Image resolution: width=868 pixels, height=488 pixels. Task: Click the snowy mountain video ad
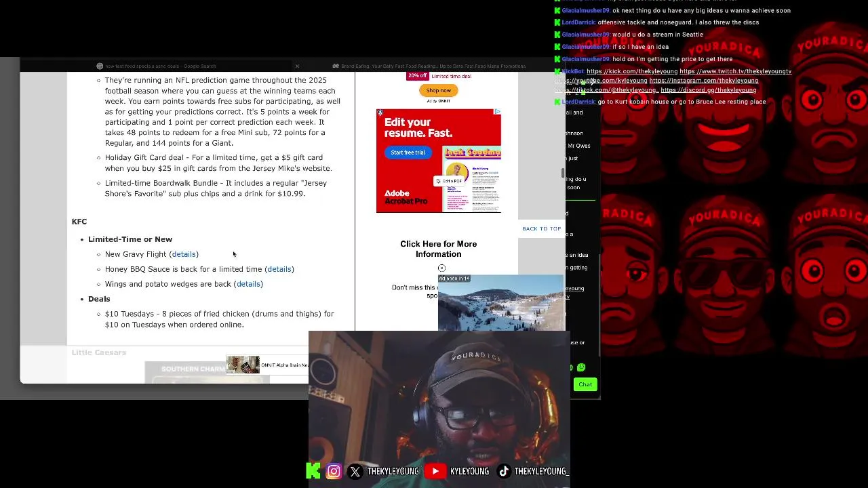pos(500,303)
